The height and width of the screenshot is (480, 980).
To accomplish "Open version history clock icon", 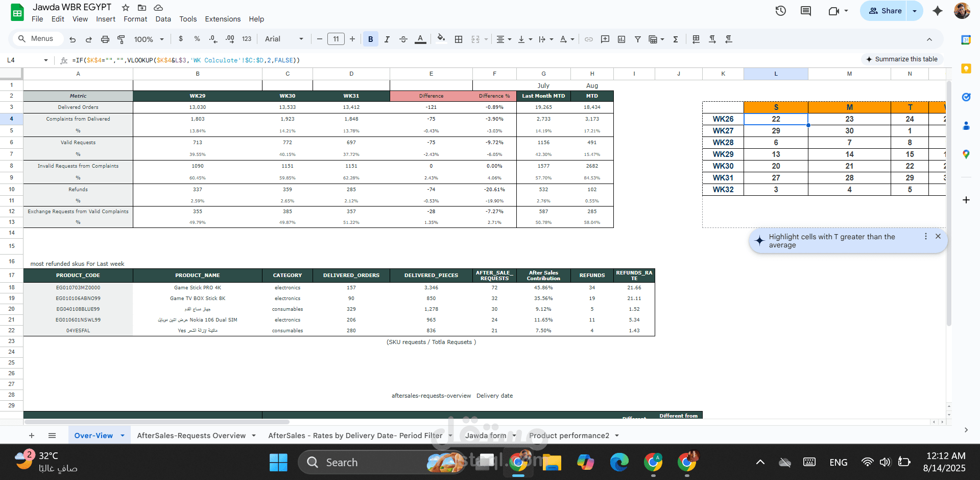I will point(780,11).
